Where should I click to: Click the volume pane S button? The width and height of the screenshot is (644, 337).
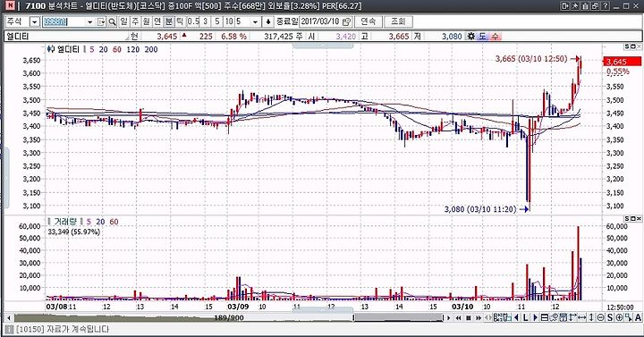point(627,218)
